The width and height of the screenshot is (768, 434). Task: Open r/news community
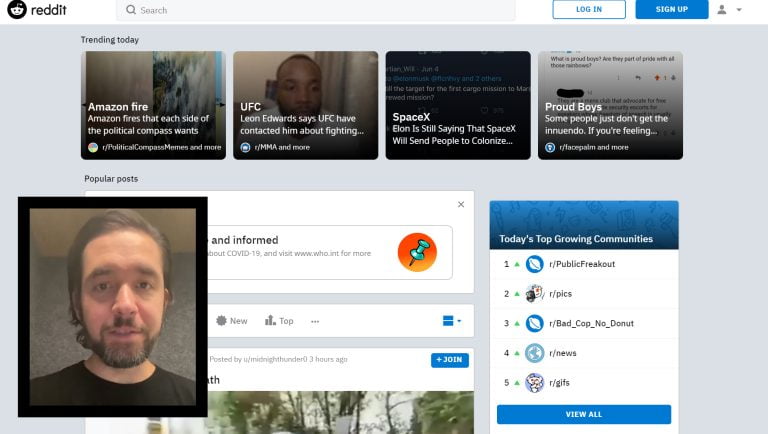tap(562, 353)
